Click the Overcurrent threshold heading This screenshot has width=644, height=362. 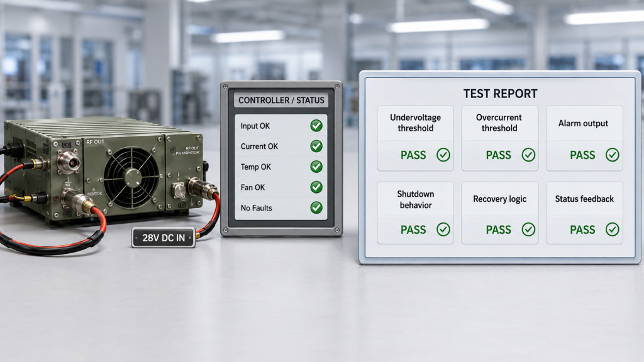coord(499,123)
